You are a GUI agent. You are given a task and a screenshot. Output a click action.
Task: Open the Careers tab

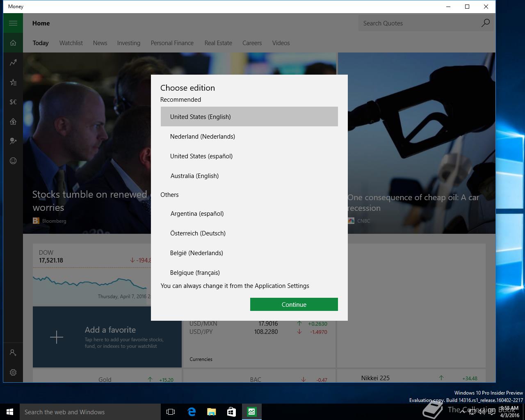pos(252,43)
